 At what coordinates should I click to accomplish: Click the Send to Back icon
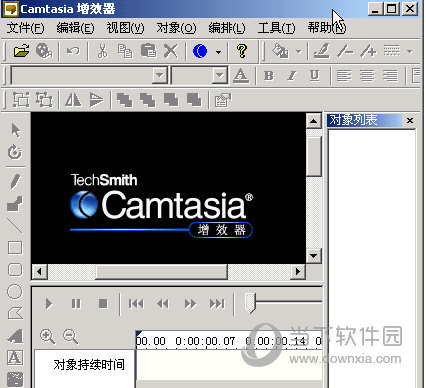coord(148,100)
